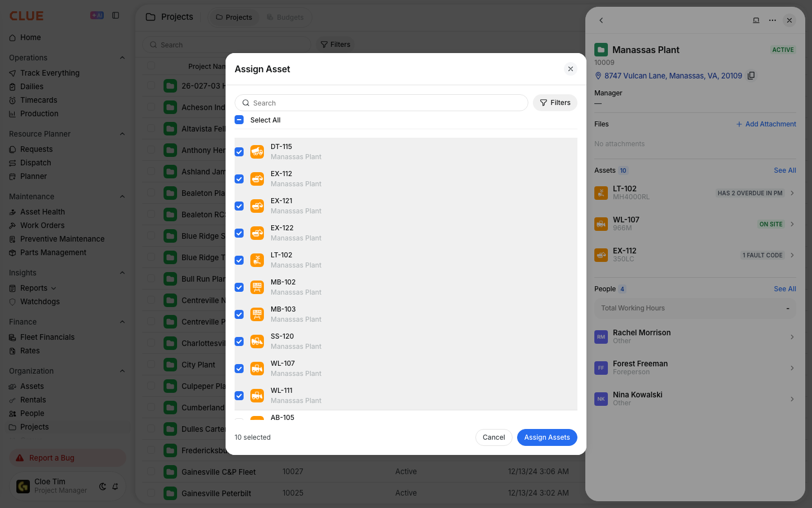Click the EX-112 excavator icon in the asset list
The width and height of the screenshot is (812, 508).
(257, 179)
